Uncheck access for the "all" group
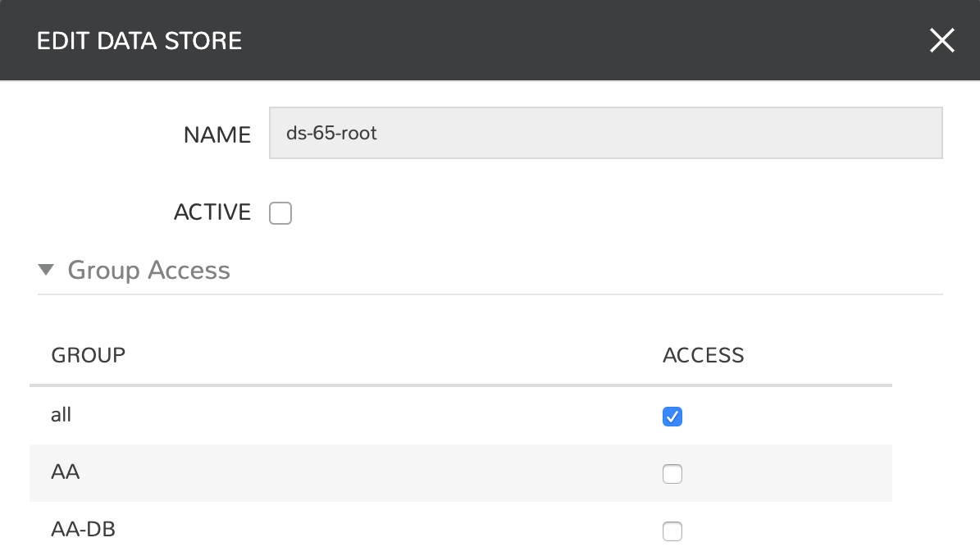 (x=672, y=417)
